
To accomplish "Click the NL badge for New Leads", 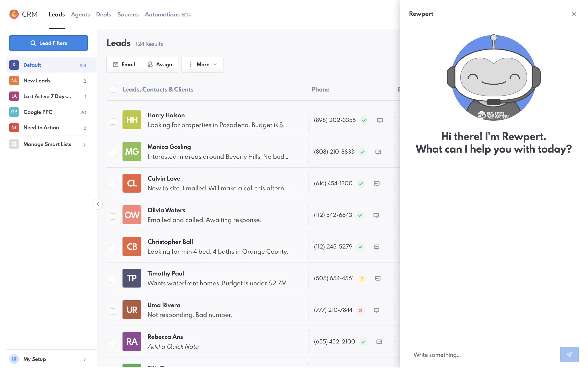I will 14,80.
